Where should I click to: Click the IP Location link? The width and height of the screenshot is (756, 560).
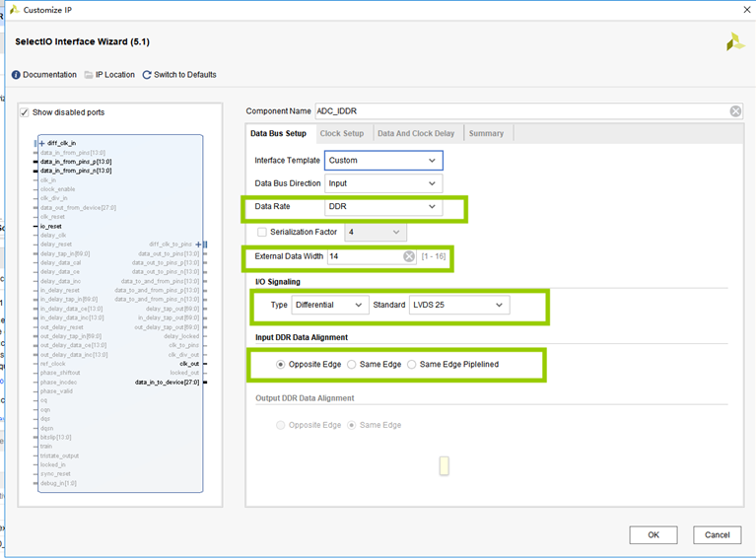pyautogui.click(x=115, y=75)
